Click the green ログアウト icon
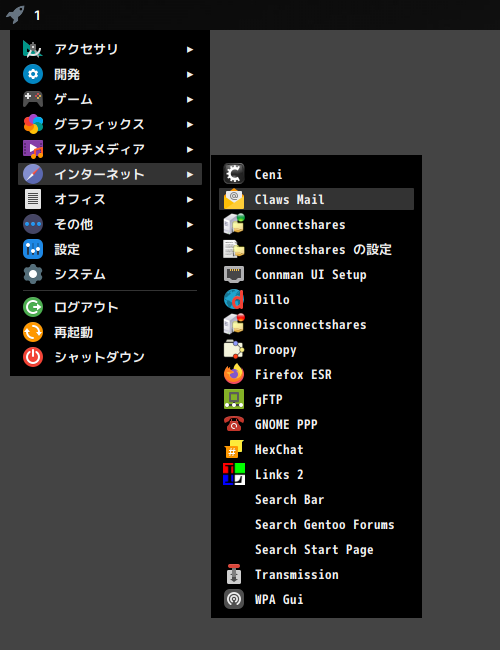The width and height of the screenshot is (500, 650). (x=33, y=307)
